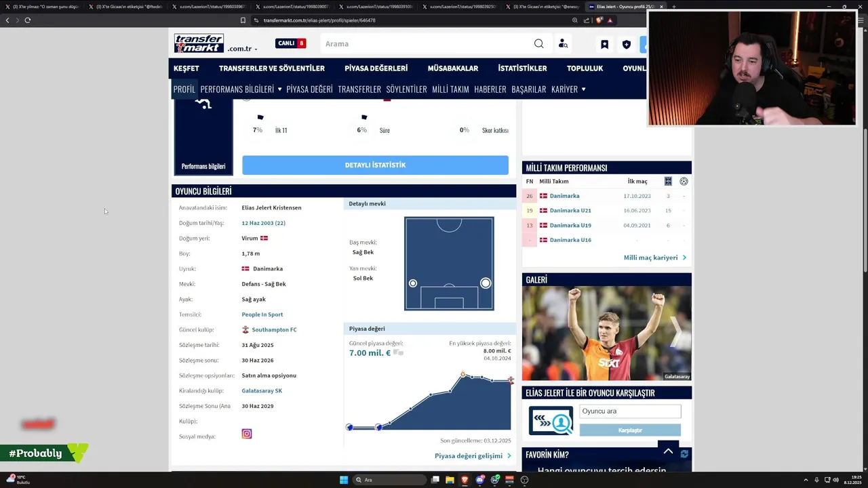Open the gallery photo of Elias Jelert

[606, 333]
